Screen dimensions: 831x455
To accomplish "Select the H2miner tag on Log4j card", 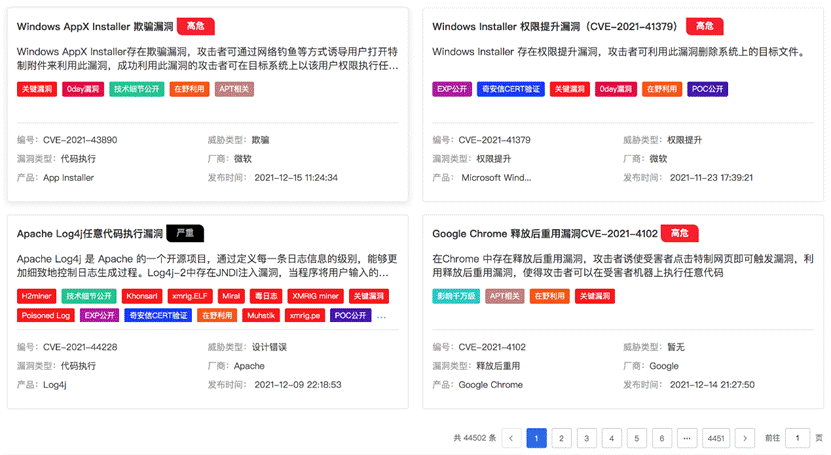I will click(x=36, y=296).
